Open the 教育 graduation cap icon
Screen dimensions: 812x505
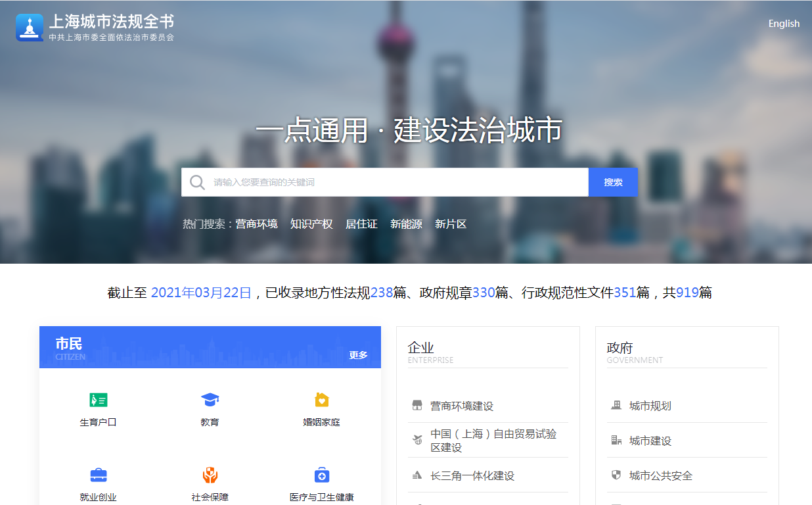point(210,400)
